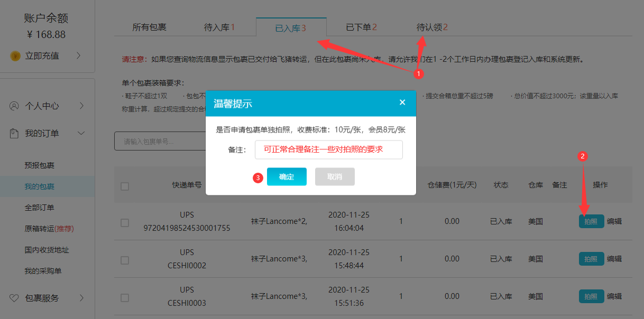Collapse the 我的订单 menu arrow
The height and width of the screenshot is (319, 644).
click(x=81, y=134)
